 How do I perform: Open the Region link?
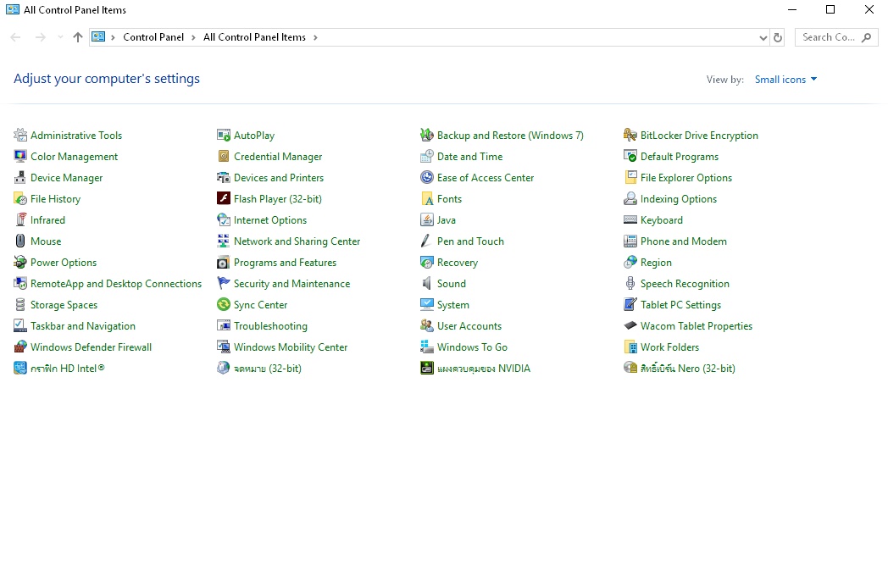coord(656,263)
